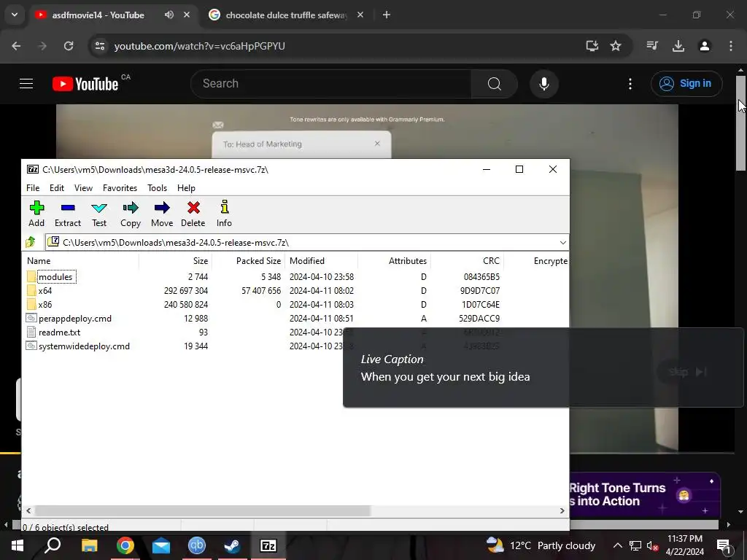
Task: Sort by the Size column header
Action: (175, 261)
